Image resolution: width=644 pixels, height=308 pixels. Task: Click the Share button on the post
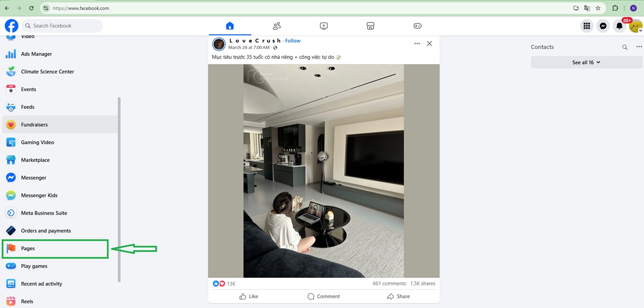pyautogui.click(x=398, y=296)
